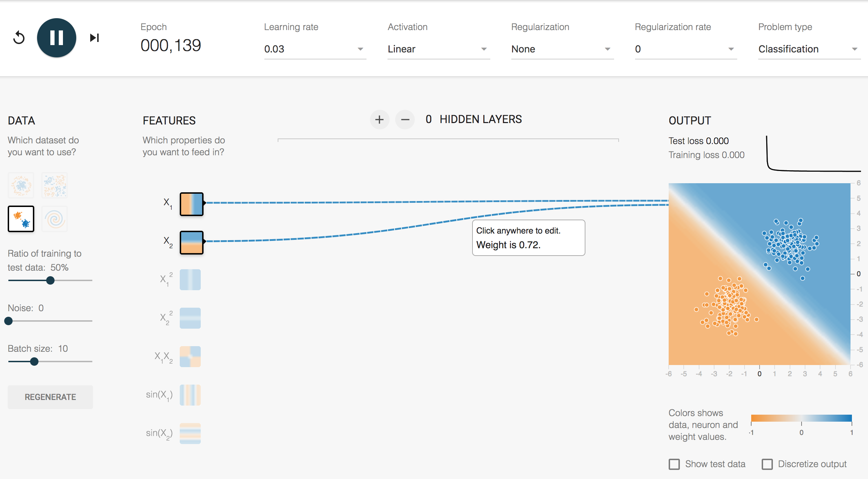This screenshot has height=479, width=868.
Task: Click the step forward epoch button
Action: pos(94,37)
